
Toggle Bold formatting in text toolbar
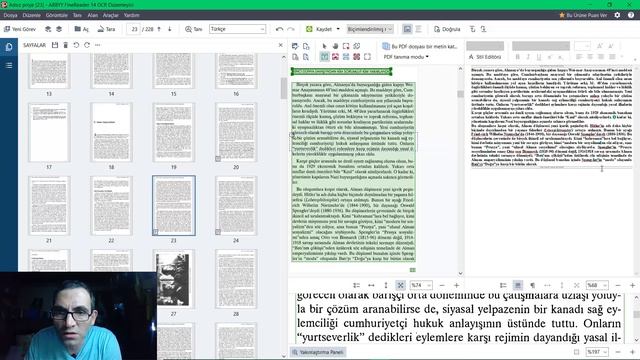pyautogui.click(x=518, y=57)
